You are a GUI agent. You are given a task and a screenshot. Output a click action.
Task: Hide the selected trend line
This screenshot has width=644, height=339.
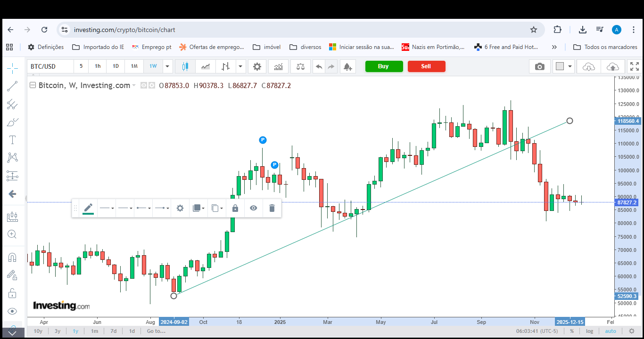[x=254, y=208]
